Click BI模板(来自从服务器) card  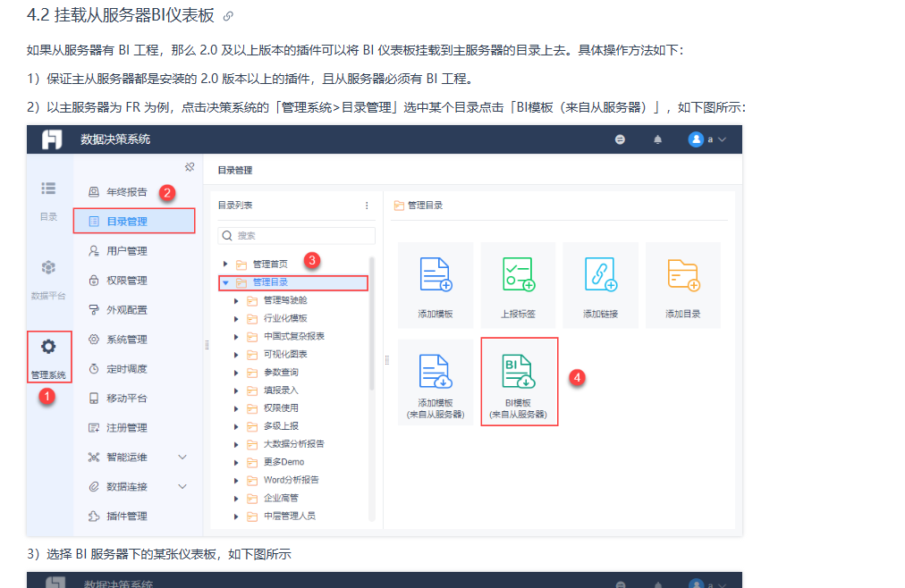point(519,382)
